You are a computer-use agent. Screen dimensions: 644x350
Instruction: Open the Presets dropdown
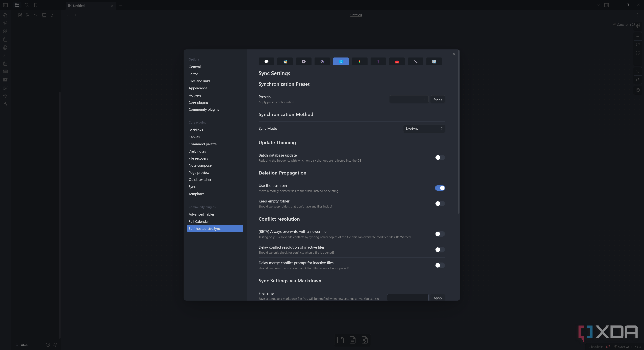[x=409, y=99]
